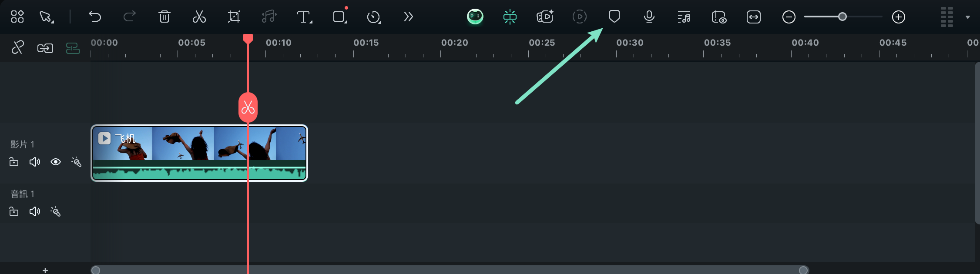Select the Crop tool icon
Screen dimensions: 980x274
(234, 17)
